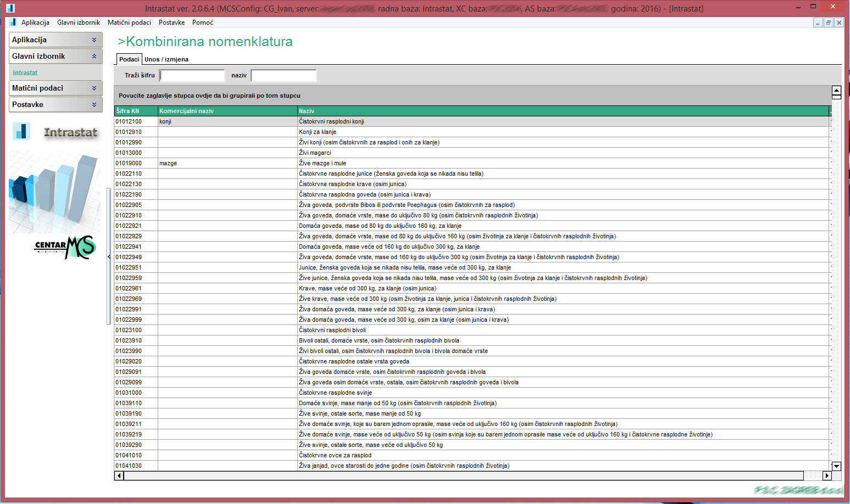Sort by Naziv column header

[x=563, y=111]
